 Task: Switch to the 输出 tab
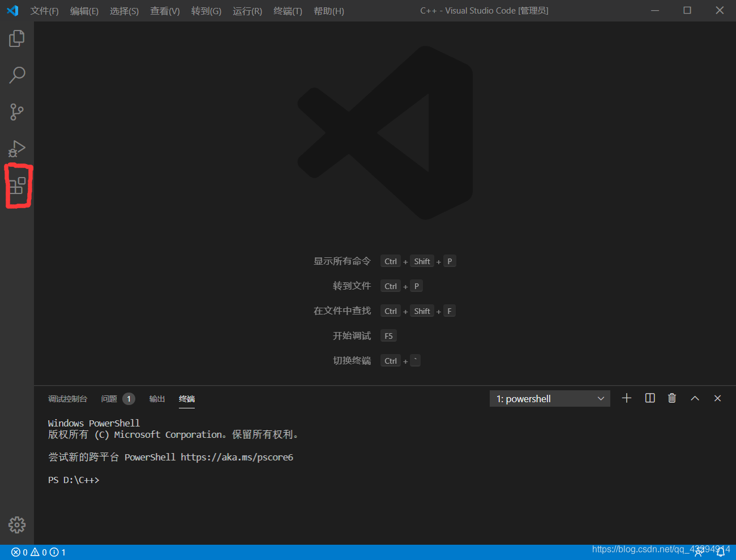click(157, 399)
